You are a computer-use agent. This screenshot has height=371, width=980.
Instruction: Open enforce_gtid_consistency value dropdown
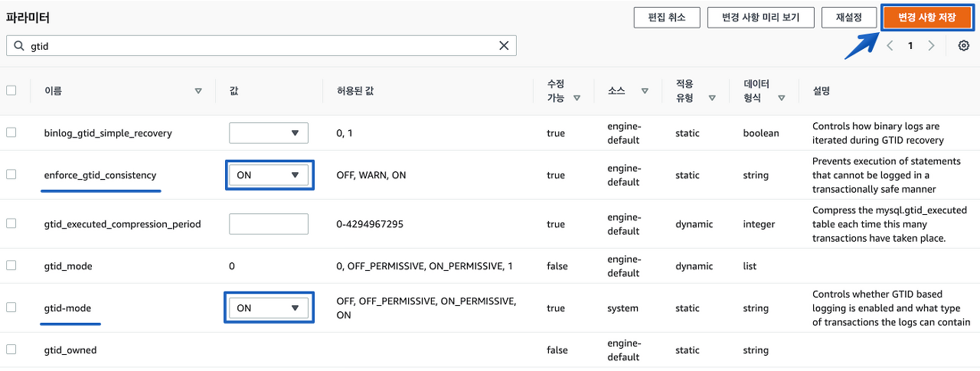click(x=269, y=175)
